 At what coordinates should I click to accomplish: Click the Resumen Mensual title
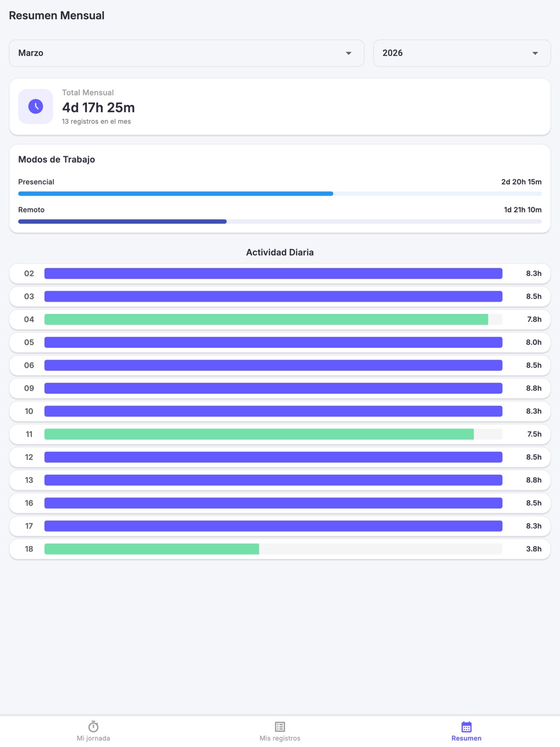(x=57, y=16)
